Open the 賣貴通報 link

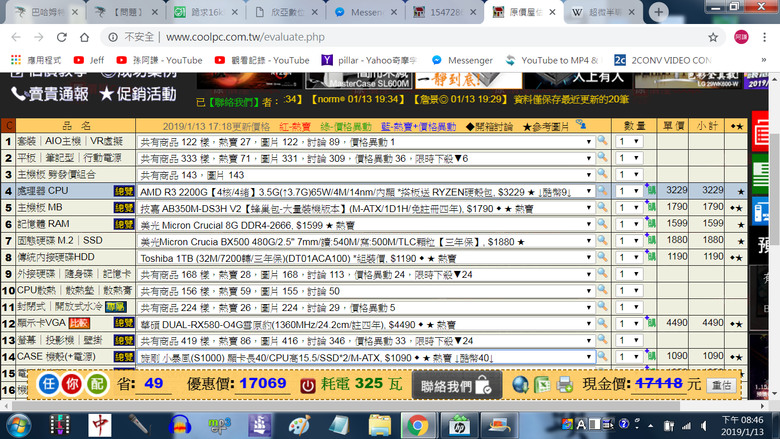(x=50, y=94)
